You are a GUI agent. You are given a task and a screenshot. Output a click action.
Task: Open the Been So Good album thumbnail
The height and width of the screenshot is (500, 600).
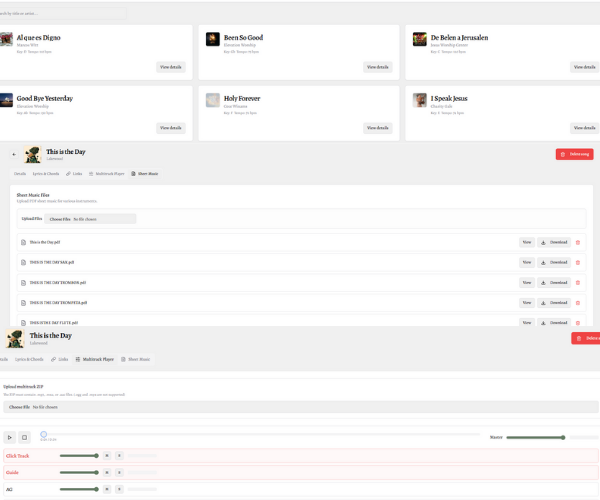click(x=213, y=39)
